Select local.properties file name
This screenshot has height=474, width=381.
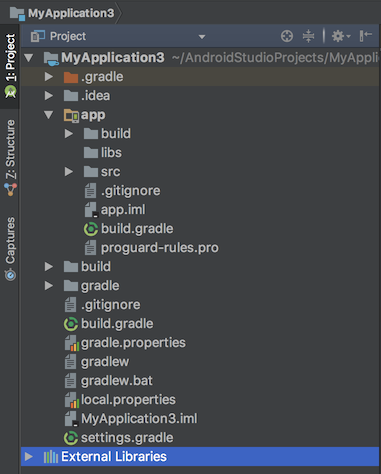point(128,400)
